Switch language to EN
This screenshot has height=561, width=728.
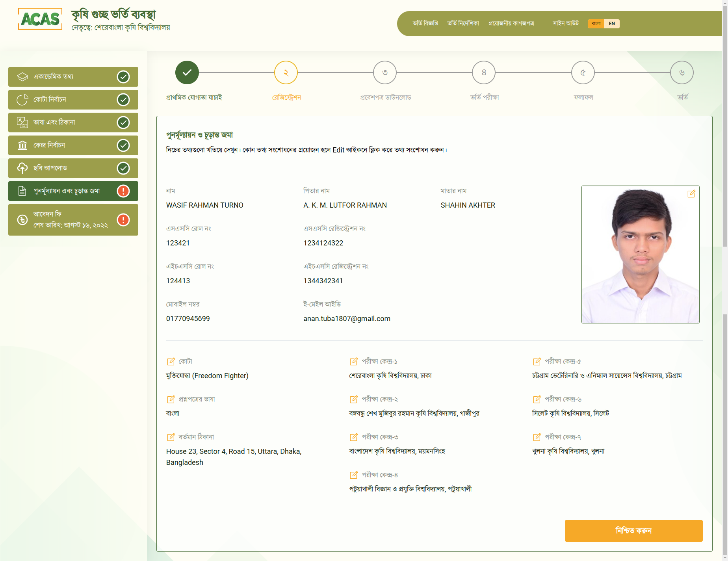point(611,24)
